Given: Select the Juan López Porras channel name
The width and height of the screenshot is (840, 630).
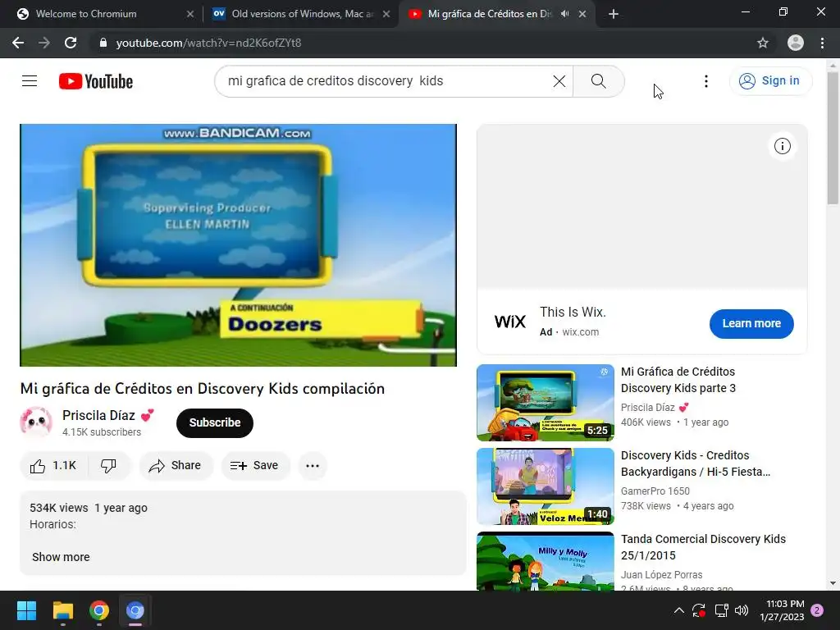Looking at the screenshot, I should [662, 575].
